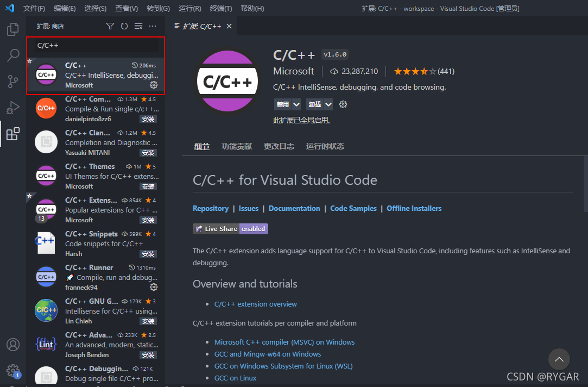Viewport: 588px width, 387px height.
Task: Expand the 卸载 dropdown arrow
Action: 328,104
